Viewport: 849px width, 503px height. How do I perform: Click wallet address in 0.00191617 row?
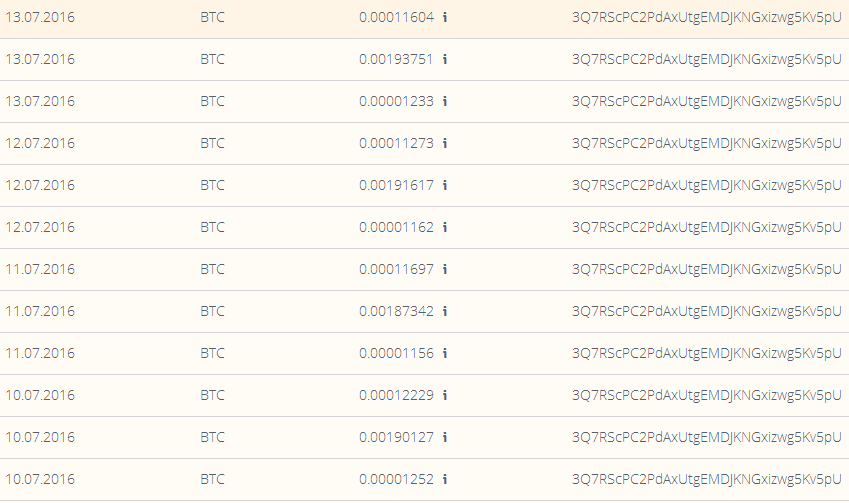coord(707,185)
